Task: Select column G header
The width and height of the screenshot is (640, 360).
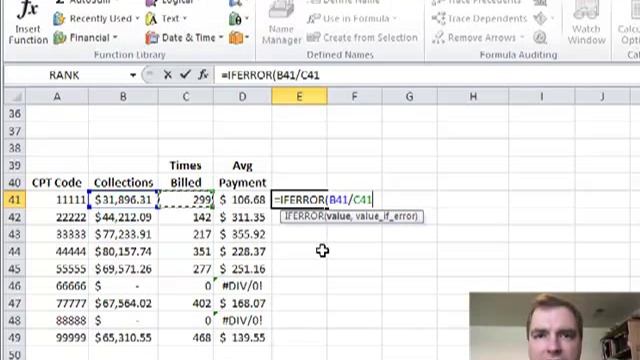Action: (x=409, y=97)
